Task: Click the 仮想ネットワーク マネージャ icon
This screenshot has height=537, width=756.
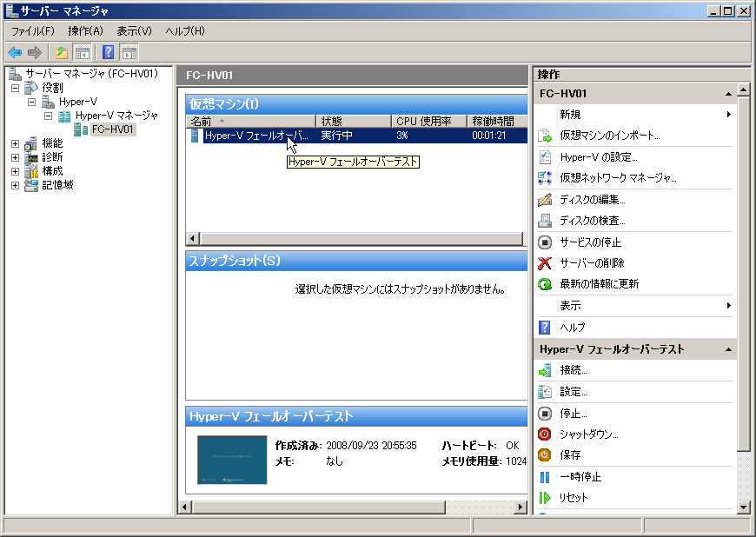Action: click(x=544, y=178)
